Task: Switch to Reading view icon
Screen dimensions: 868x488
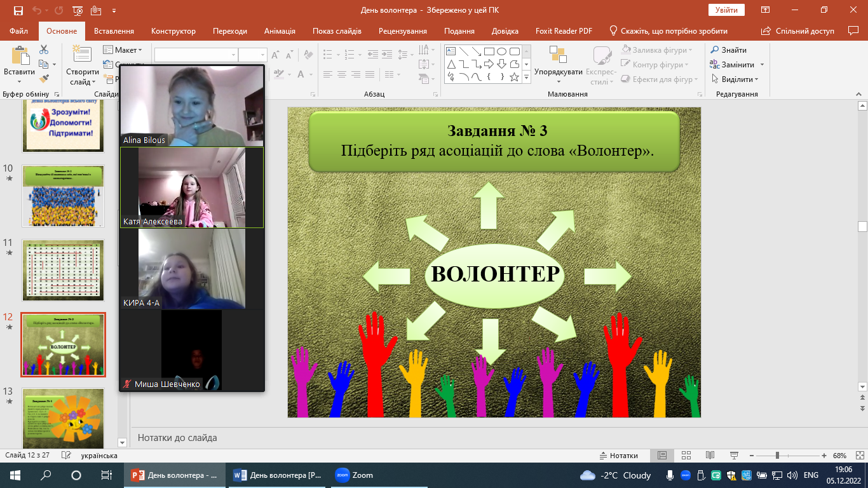Action: (709, 456)
